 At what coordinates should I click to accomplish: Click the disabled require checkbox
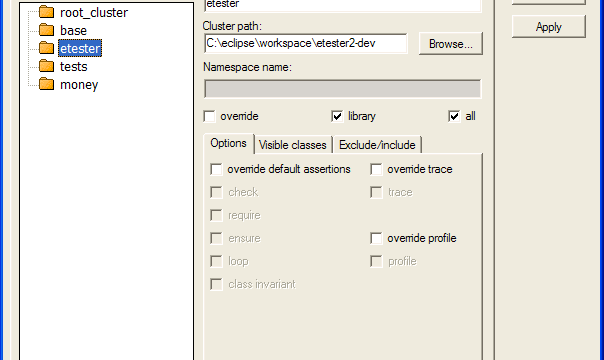click(216, 216)
